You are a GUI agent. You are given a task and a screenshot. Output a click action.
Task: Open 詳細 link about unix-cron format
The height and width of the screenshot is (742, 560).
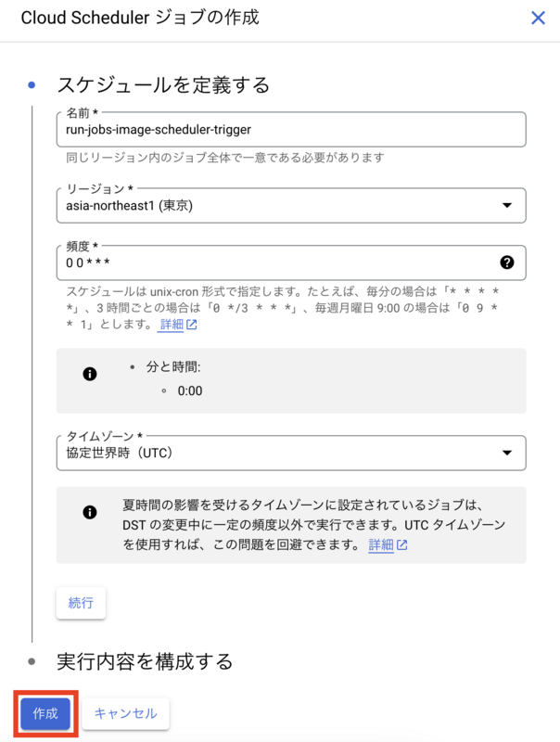[x=172, y=326]
